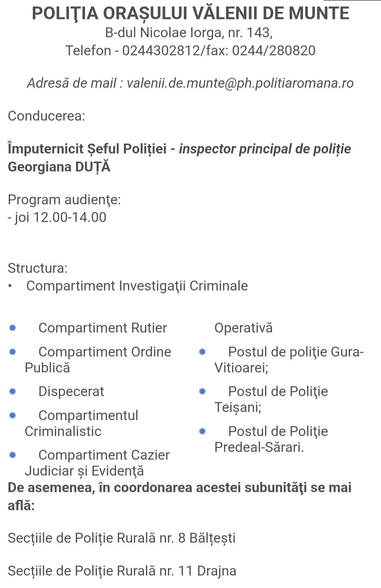381x588 pixels.
Task: Click the joi 12.00-14.00 audience schedule
Action: pos(57,217)
